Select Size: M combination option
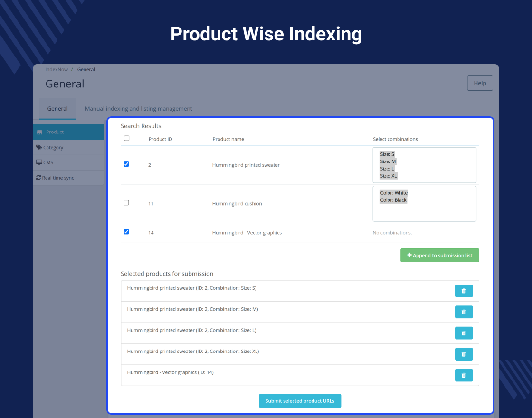Image resolution: width=532 pixels, height=418 pixels. coord(388,161)
